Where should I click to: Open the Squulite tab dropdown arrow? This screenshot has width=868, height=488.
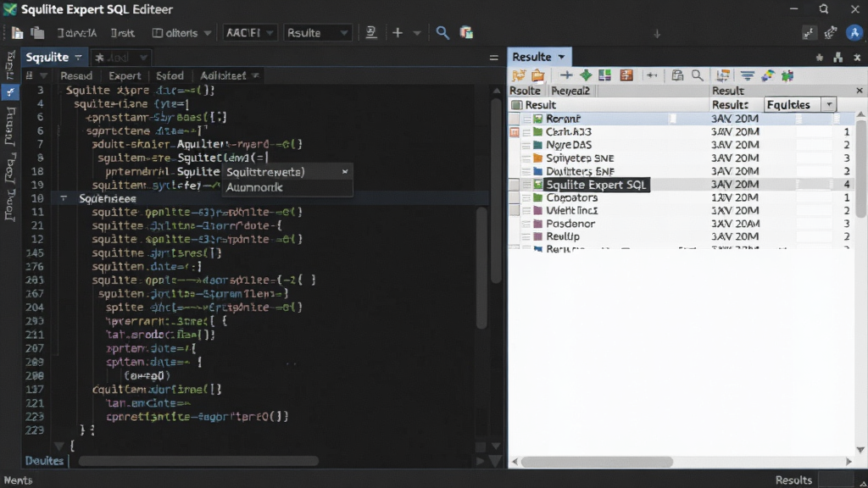[78, 58]
